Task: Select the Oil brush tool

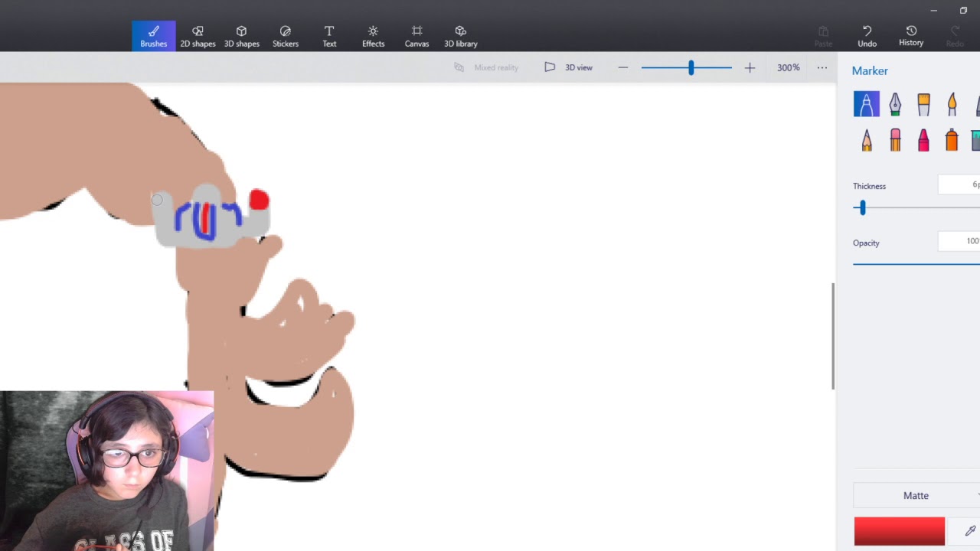Action: click(923, 104)
